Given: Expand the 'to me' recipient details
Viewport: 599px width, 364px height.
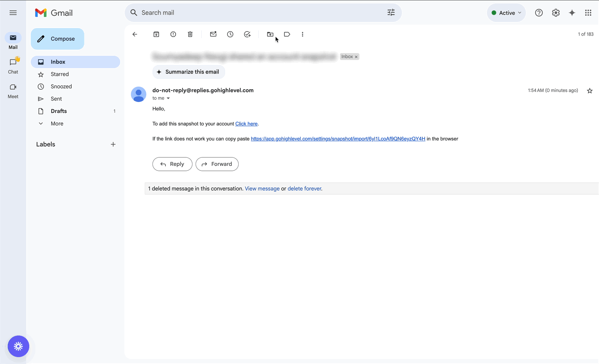Looking at the screenshot, I should coord(168,98).
